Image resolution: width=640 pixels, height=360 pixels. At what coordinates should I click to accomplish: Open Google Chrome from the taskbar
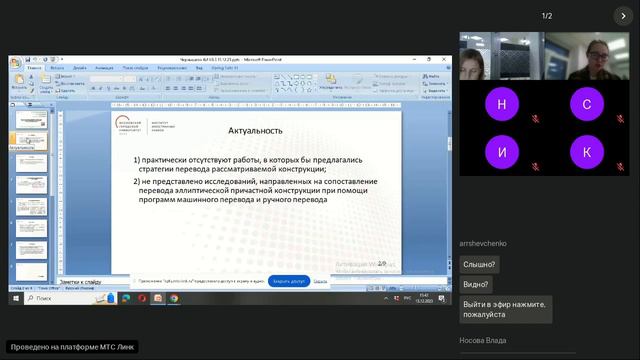(x=174, y=298)
